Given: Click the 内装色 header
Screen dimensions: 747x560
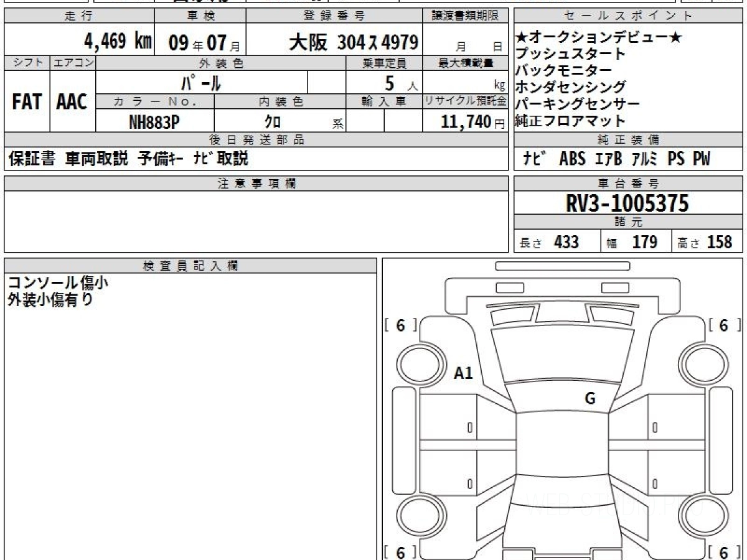Looking at the screenshot, I should coord(280,101).
